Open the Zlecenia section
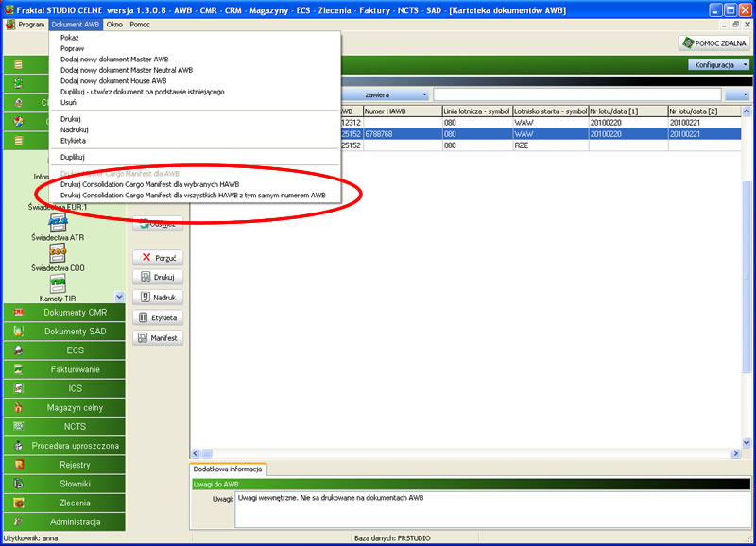756x546 pixels. (64, 503)
